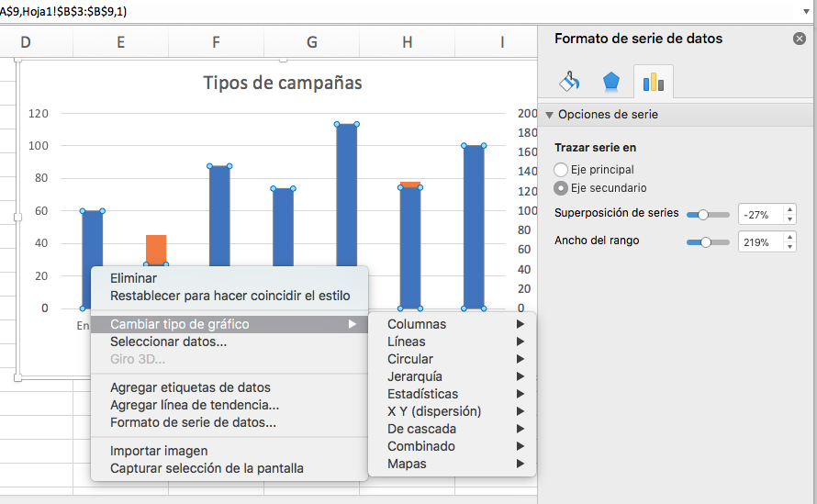Choose Formato de serie de datos... entry
817x504 pixels.
(x=229, y=422)
